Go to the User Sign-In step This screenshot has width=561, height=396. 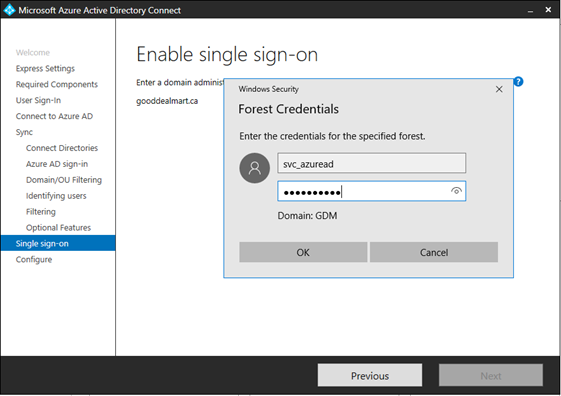point(38,100)
